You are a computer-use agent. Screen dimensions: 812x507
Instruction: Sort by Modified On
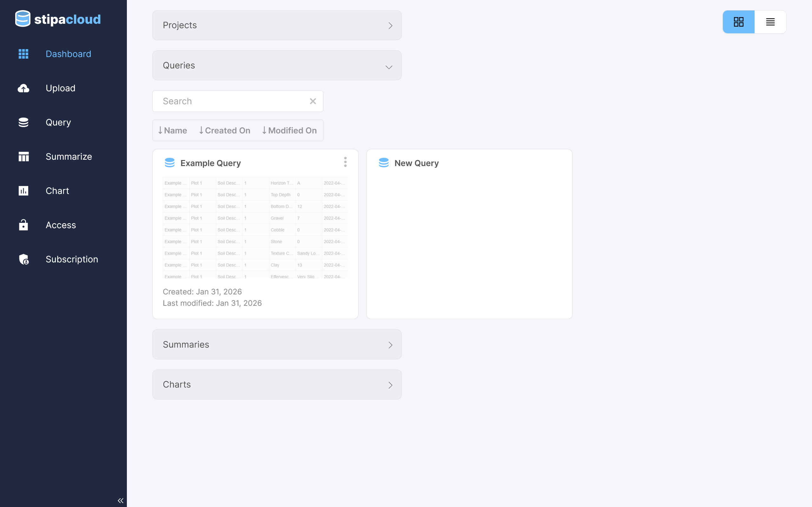click(289, 131)
